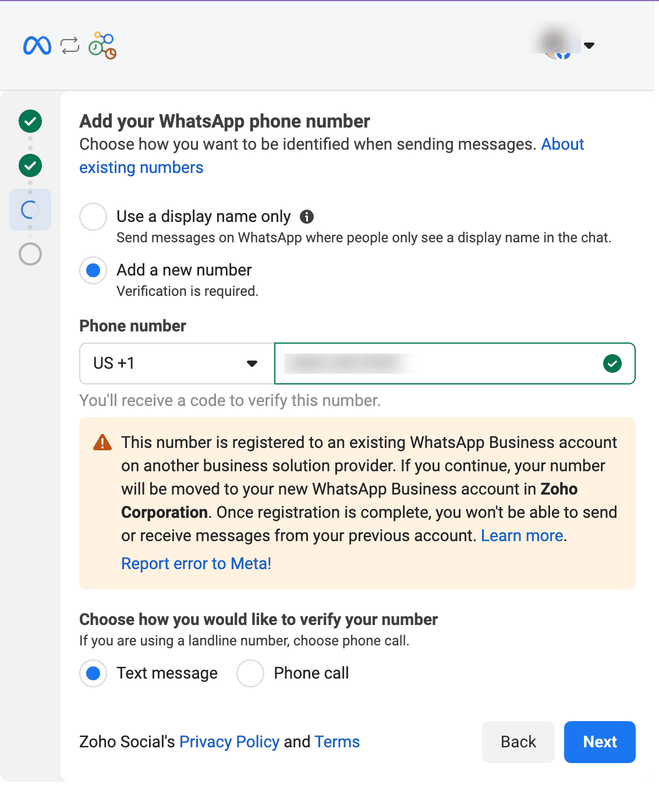Go to second completed step checkmark
Image resolution: width=659 pixels, height=812 pixels.
click(30, 165)
